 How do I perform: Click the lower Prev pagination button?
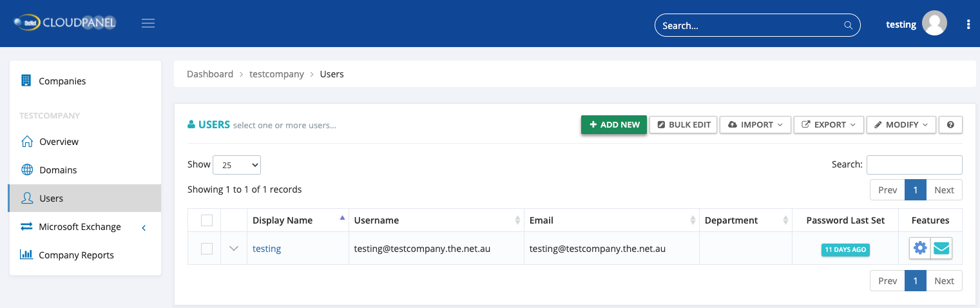888,280
